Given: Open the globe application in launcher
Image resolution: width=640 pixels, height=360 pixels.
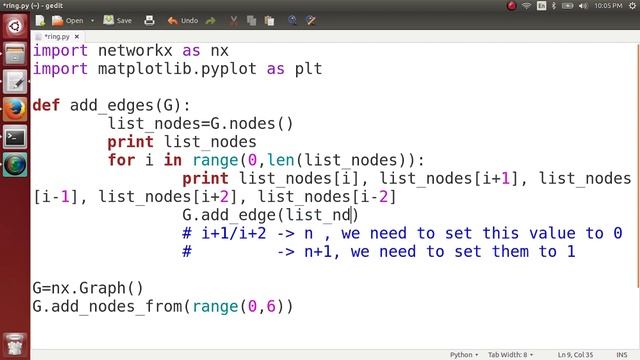Looking at the screenshot, I should 15,164.
